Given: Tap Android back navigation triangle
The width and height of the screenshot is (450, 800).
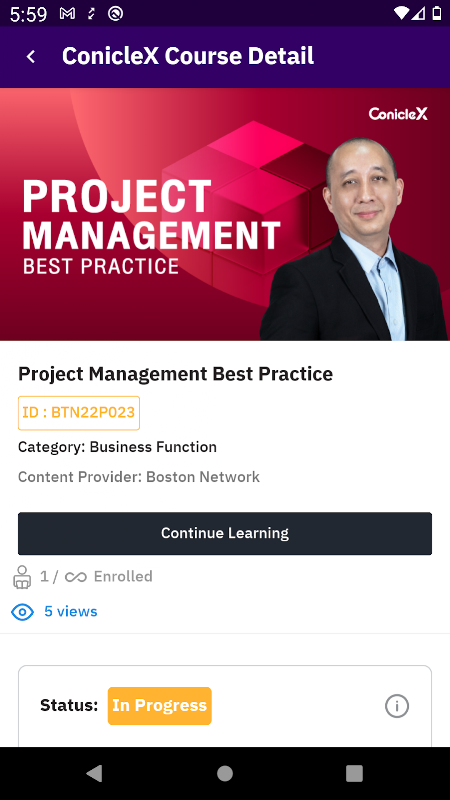Looking at the screenshot, I should [x=94, y=773].
